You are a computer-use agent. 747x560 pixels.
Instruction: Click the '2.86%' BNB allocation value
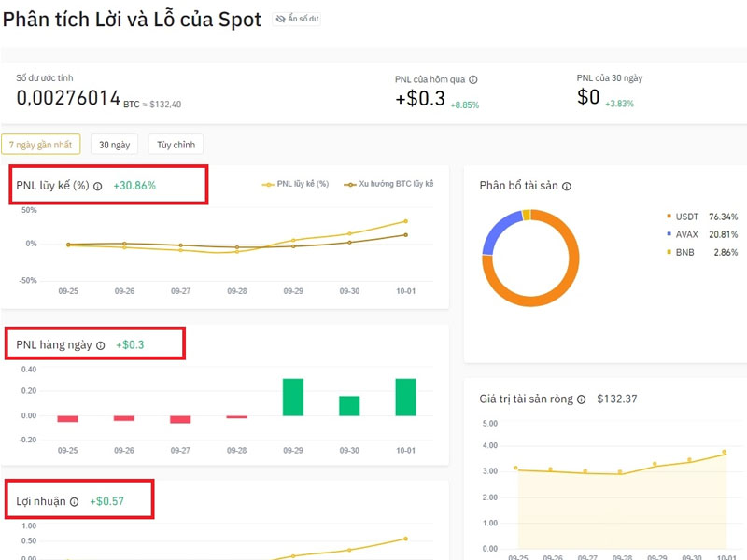click(726, 252)
